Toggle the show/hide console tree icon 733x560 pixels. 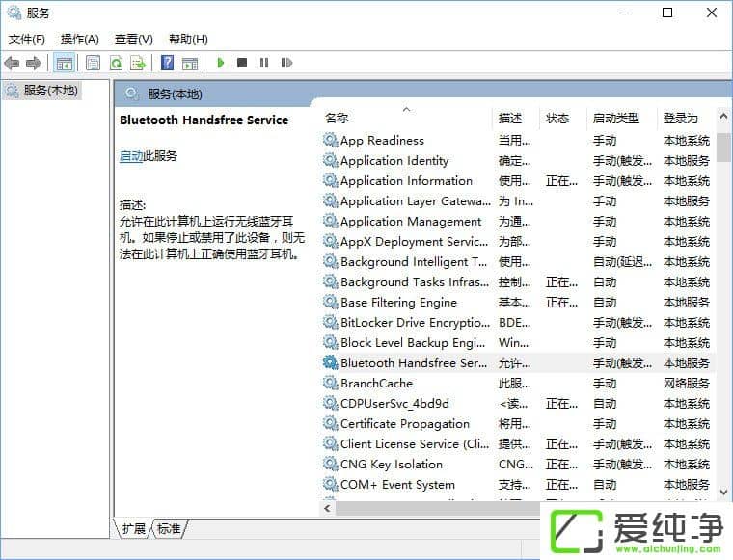pyautogui.click(x=65, y=63)
